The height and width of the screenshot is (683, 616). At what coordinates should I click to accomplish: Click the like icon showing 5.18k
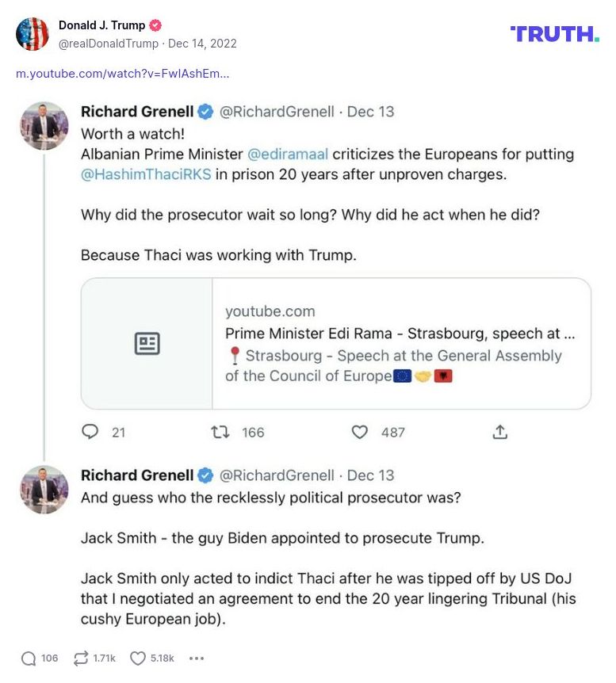[139, 658]
